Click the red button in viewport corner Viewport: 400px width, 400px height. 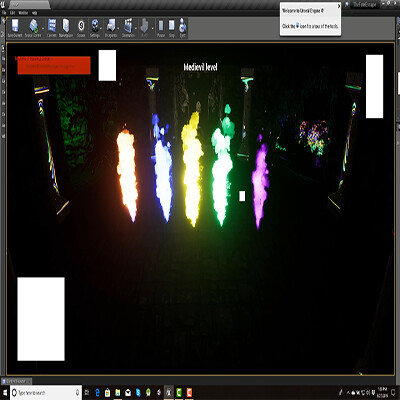[x=54, y=65]
